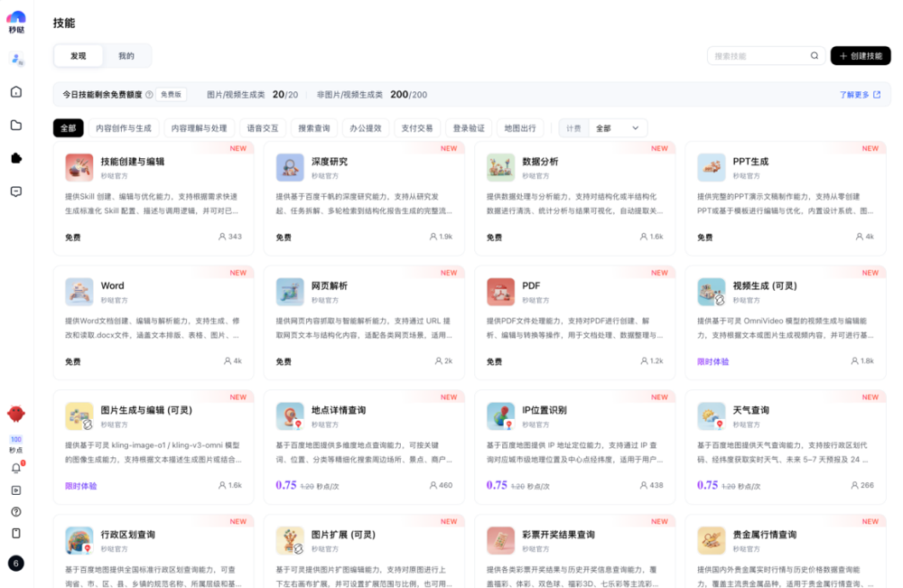
Task: Filter by 内容理解与处理 category
Action: (x=199, y=128)
